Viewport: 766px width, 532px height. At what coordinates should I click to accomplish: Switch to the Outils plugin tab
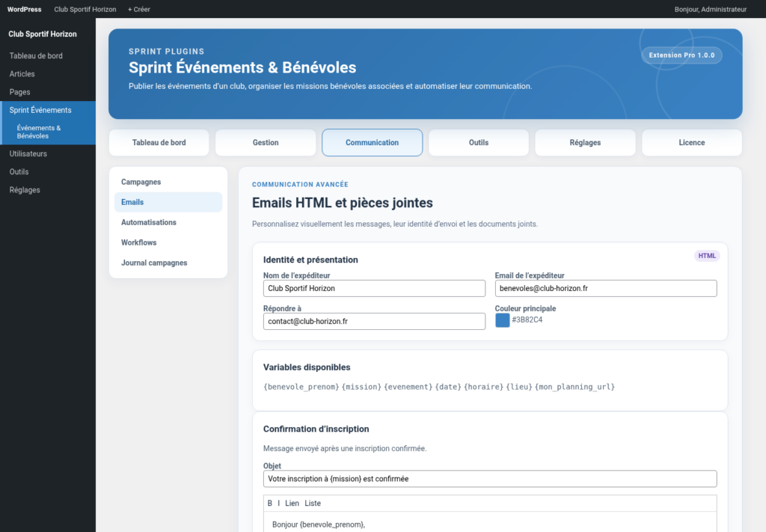479,143
